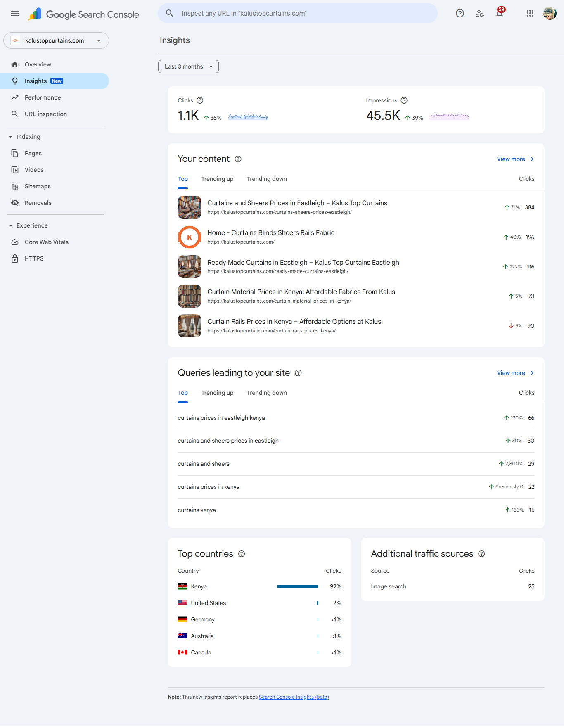564x728 pixels.
Task: Go to Sitemaps in the sidebar
Action: coord(55,186)
